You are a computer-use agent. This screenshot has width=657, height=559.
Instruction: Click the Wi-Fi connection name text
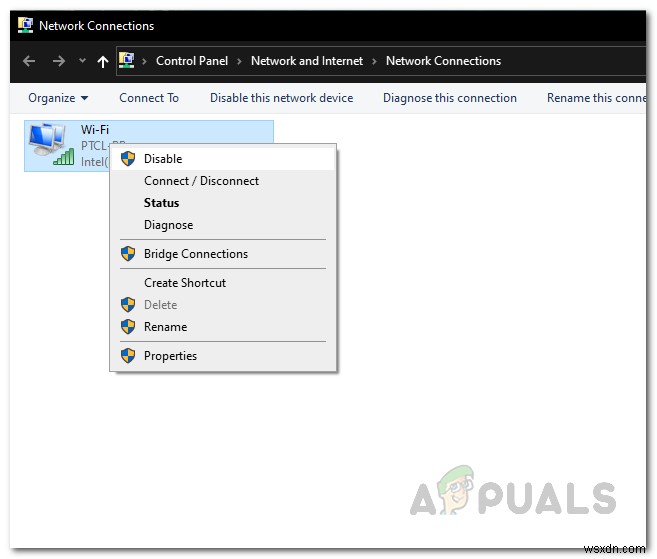pos(95,129)
